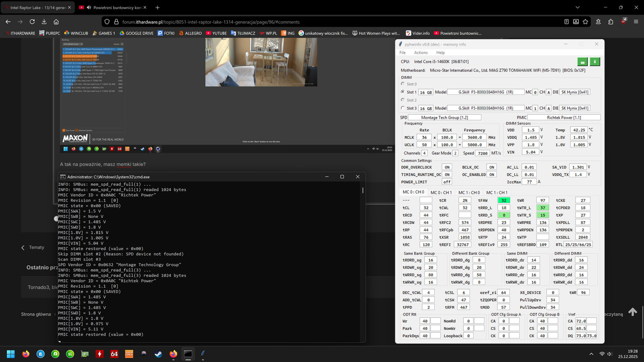The width and height of the screenshot is (644, 362).
Task: Open the Vider.info bookmark
Action: coord(417,33)
